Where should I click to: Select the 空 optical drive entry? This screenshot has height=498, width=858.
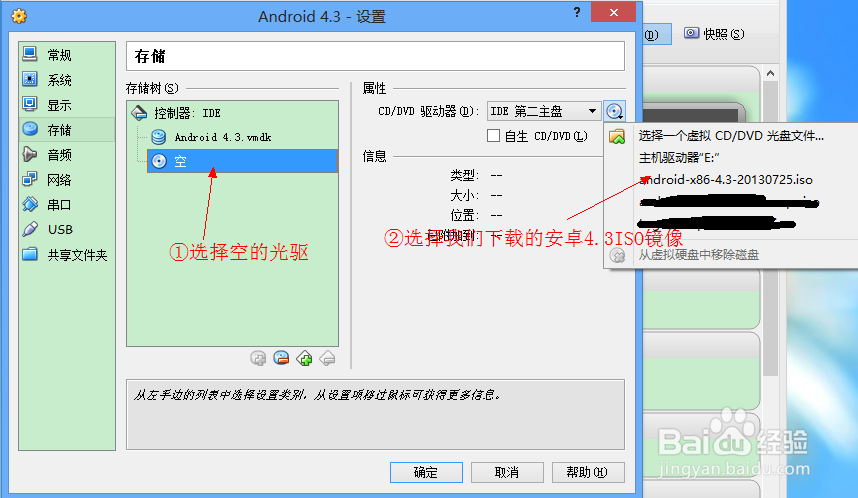(x=242, y=161)
